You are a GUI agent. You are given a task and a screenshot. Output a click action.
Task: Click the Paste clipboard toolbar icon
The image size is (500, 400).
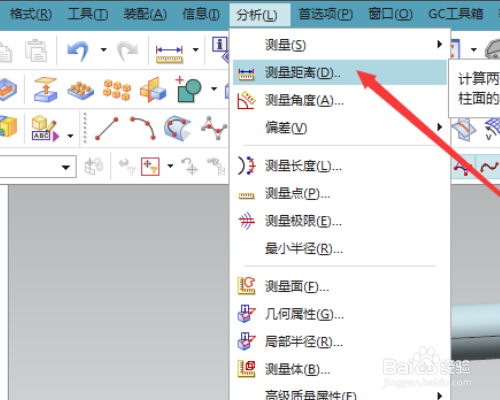(x=36, y=51)
